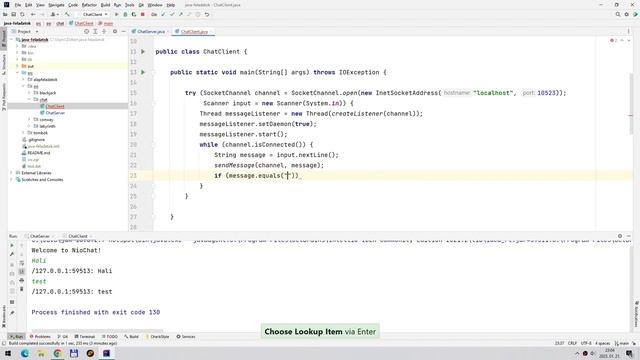Viewport: 640px width, 360px height.
Task: Open the Build tool window button
Action: (x=131, y=337)
